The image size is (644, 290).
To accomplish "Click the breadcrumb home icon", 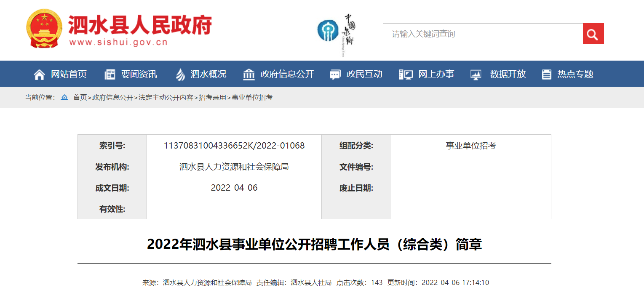I will coord(64,97).
